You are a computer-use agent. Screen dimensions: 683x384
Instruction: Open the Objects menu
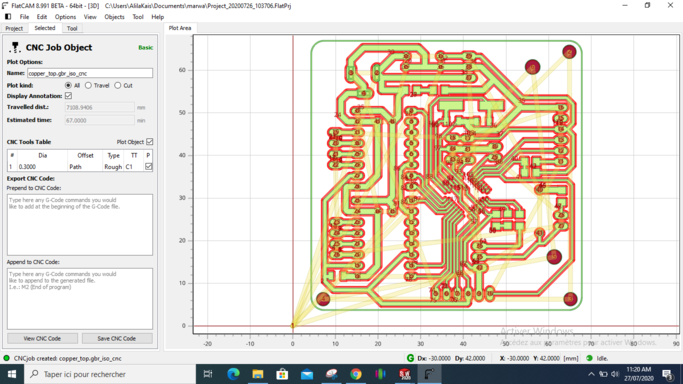click(x=115, y=17)
